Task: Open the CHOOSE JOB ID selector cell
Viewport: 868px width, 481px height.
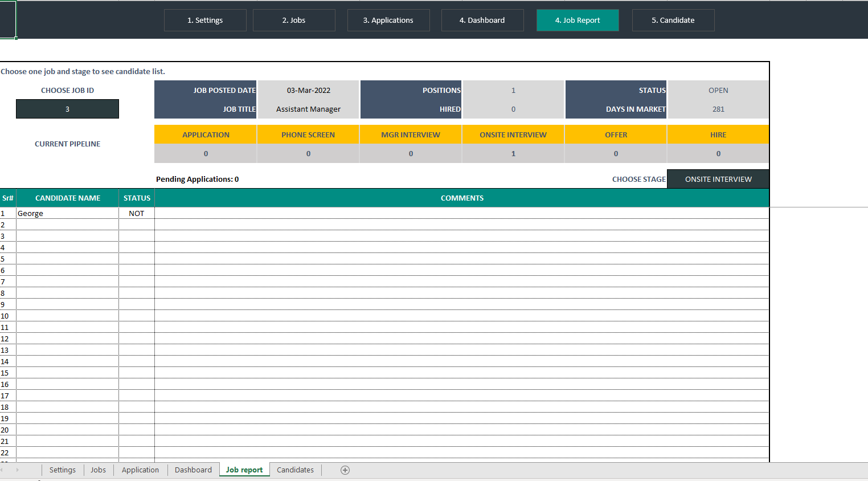Action: 67,109
